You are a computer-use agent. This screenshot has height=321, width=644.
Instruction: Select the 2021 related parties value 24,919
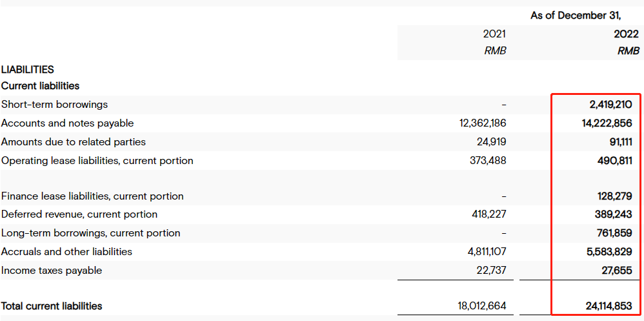tap(490, 142)
